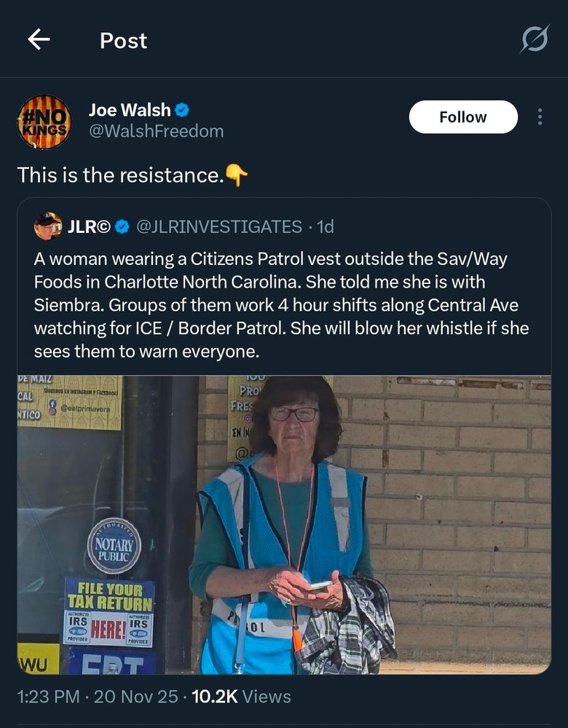Screen dimensions: 568x728
Task: Tap Joe Walsh's blue verified badge
Action: 182,111
